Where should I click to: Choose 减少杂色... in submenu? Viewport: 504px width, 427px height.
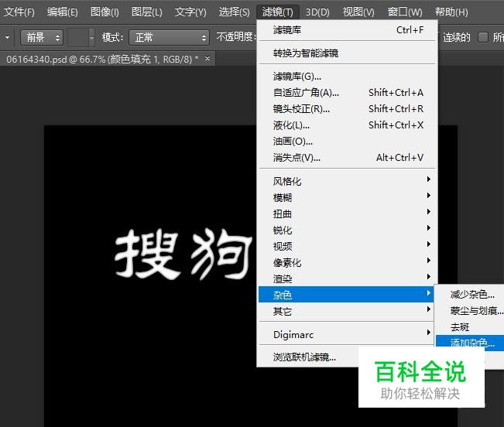(470, 295)
